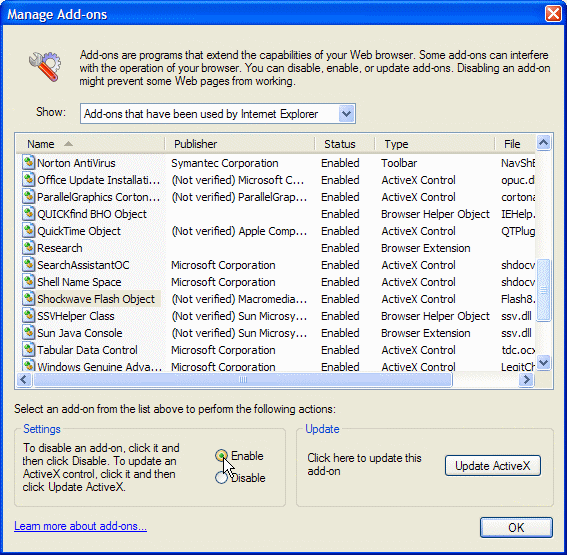The height and width of the screenshot is (555, 567).
Task: Select the Enable radio button
Action: click(221, 456)
